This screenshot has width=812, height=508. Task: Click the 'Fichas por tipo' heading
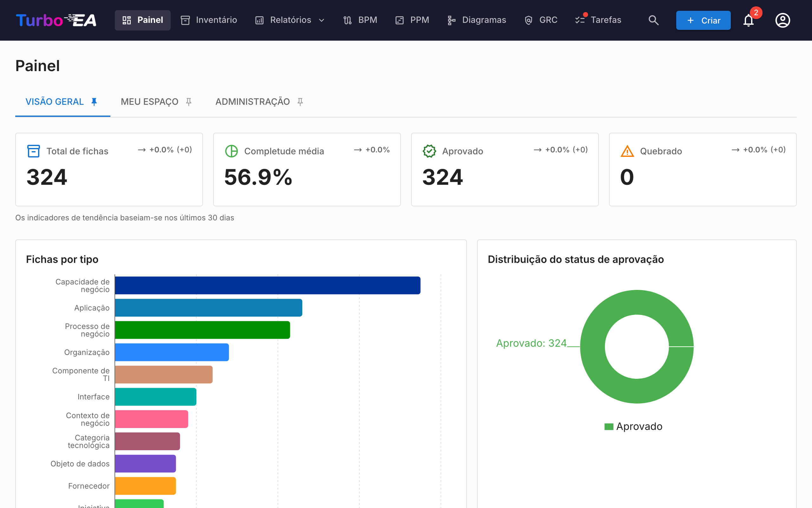click(62, 259)
